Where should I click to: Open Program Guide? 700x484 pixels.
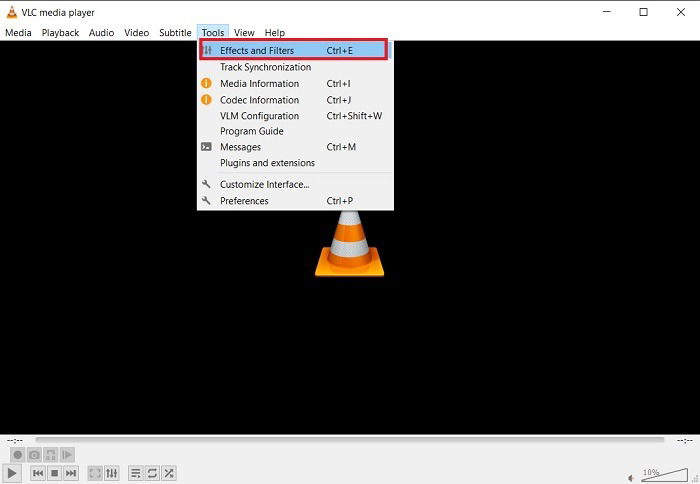tap(295, 131)
